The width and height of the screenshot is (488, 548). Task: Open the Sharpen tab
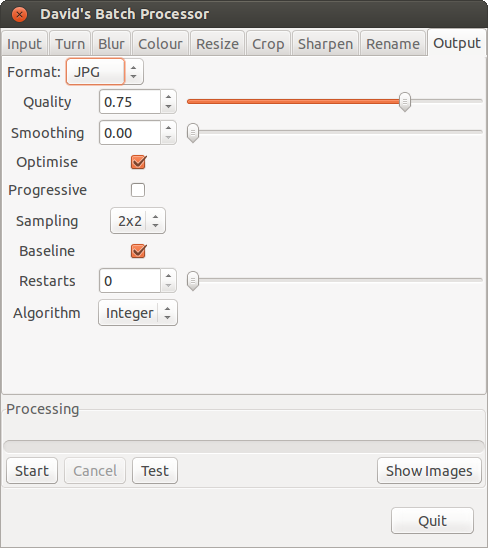click(325, 44)
